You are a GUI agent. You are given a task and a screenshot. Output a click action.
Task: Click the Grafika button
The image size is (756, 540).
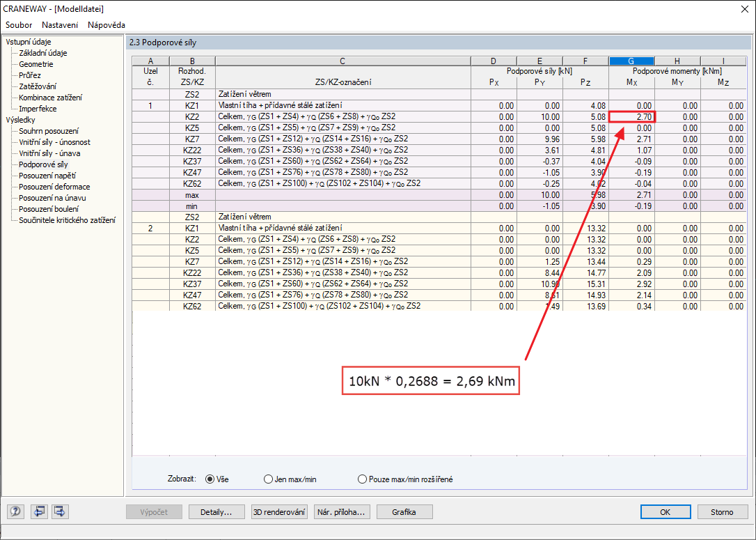[404, 512]
